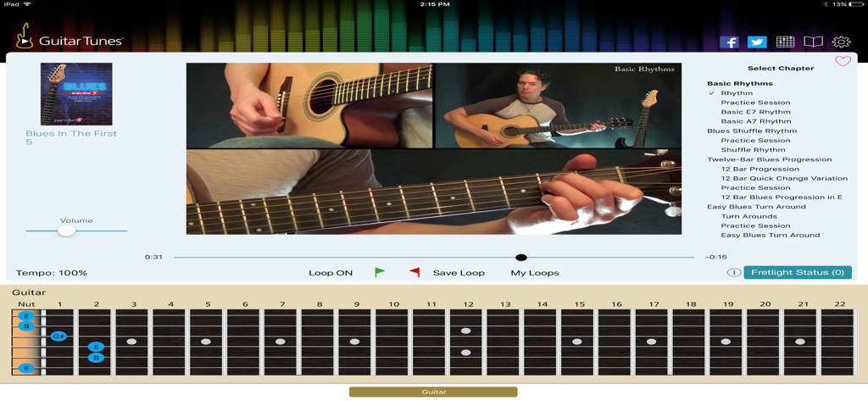
Task: Tap the open B string marker at nut
Action: tap(25, 326)
